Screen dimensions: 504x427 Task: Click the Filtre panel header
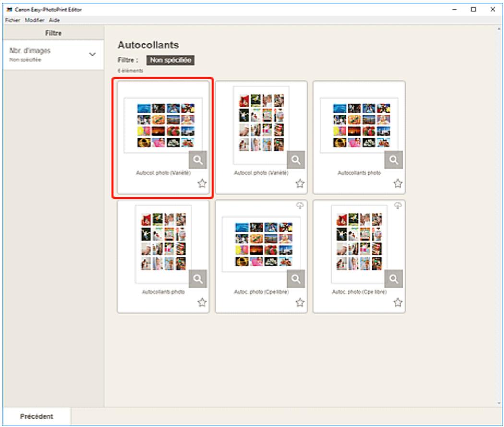point(53,33)
